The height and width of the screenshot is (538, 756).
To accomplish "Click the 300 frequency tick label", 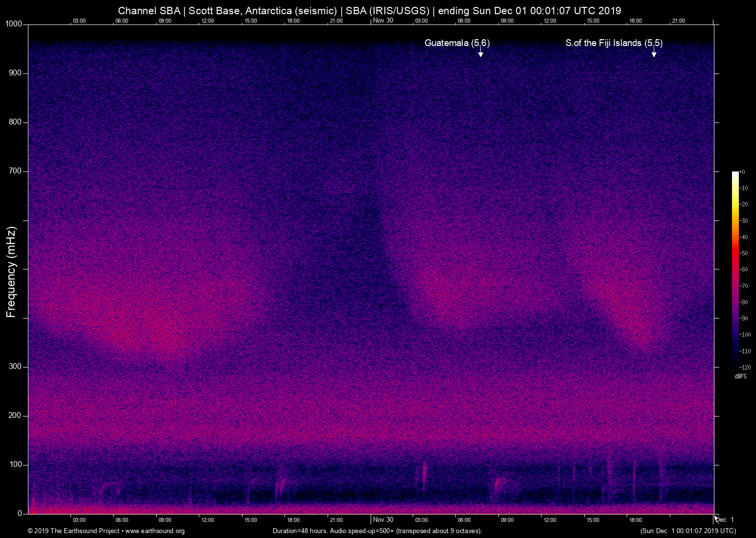I will (15, 367).
